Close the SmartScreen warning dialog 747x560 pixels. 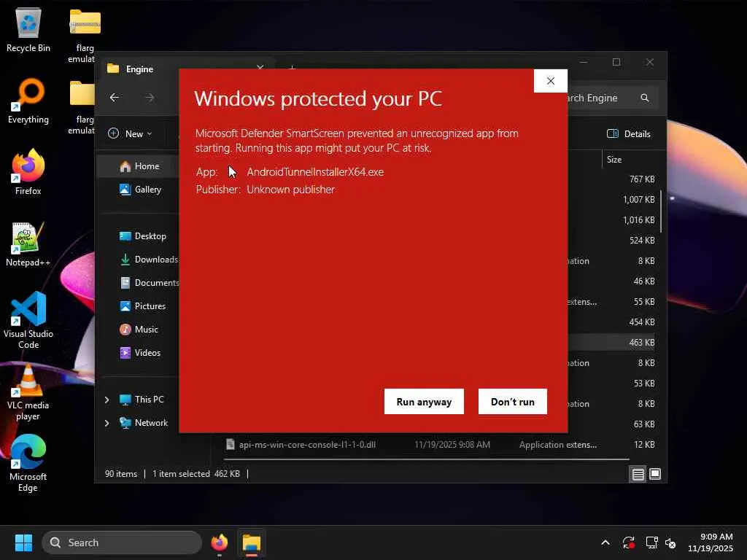coord(551,81)
